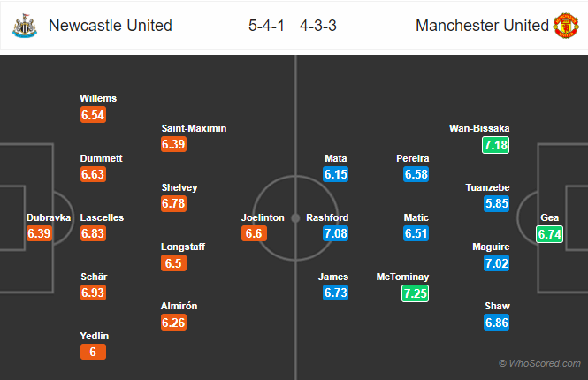Screen dimensions: 588x380
Task: Click the Manchester United crest icon
Action: point(566,26)
